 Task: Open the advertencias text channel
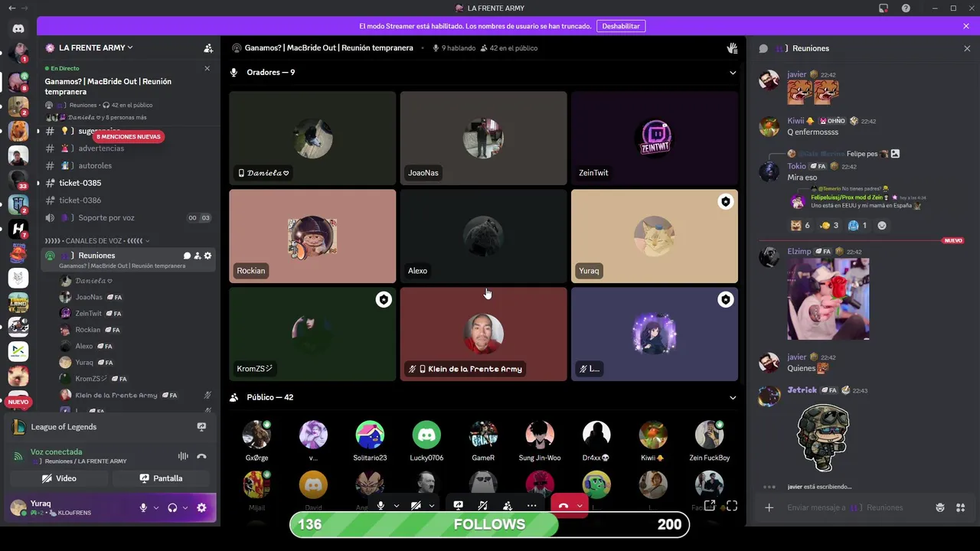click(x=128, y=148)
